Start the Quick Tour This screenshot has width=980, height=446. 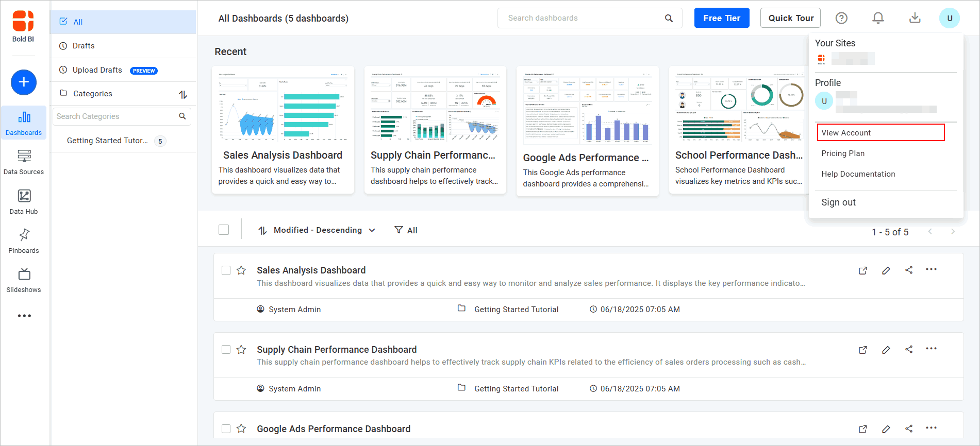tap(790, 18)
